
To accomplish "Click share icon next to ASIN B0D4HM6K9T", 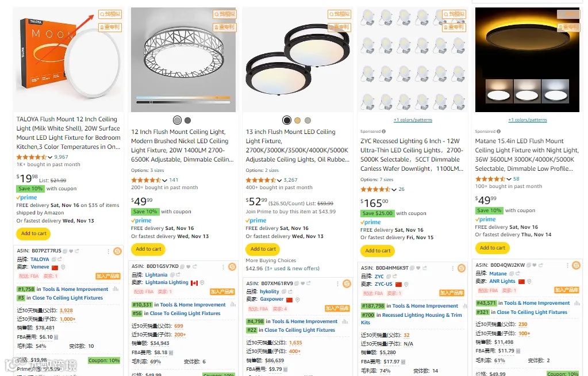I will coord(425,268).
